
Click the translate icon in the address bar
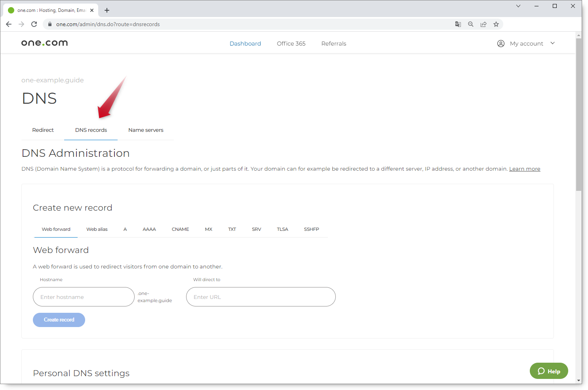click(x=458, y=24)
